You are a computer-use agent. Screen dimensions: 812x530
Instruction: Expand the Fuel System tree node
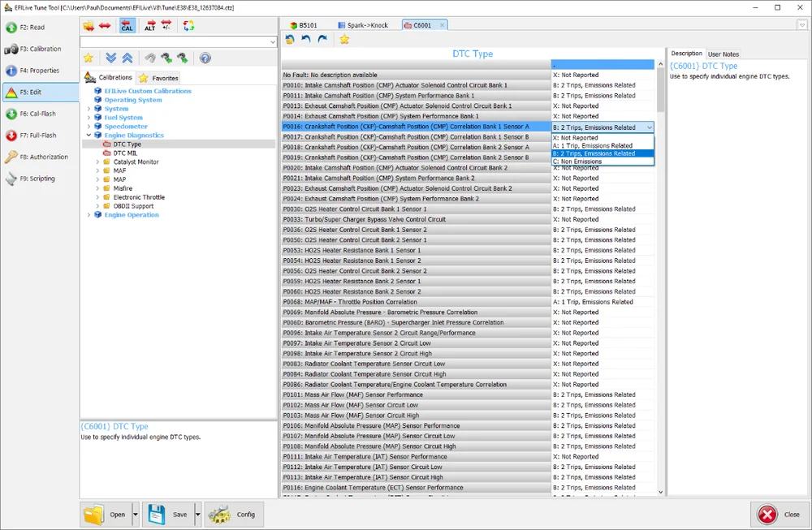tap(89, 118)
